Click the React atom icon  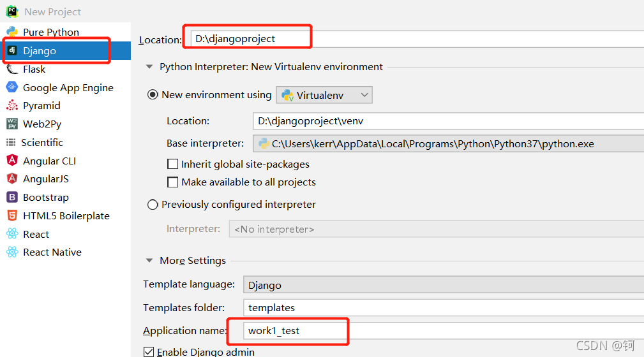pyautogui.click(x=12, y=234)
